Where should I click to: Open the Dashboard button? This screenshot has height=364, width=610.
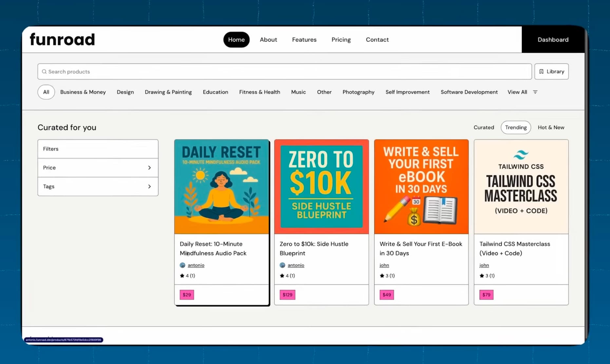[553, 40]
